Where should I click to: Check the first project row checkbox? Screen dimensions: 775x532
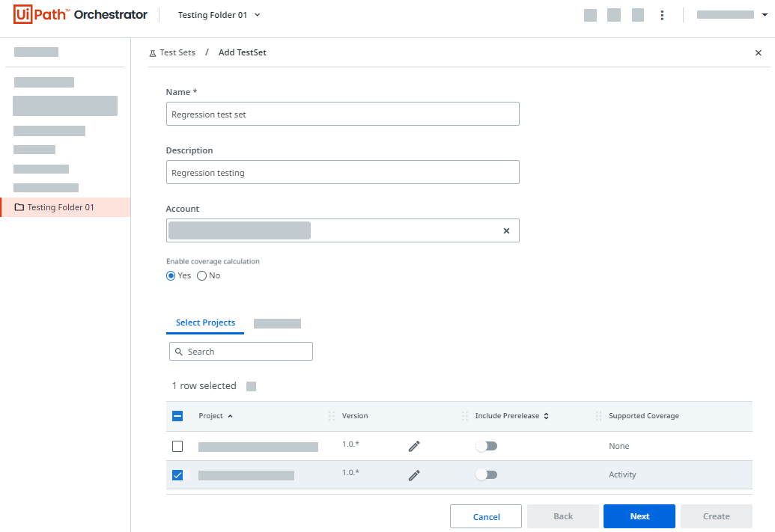177,446
